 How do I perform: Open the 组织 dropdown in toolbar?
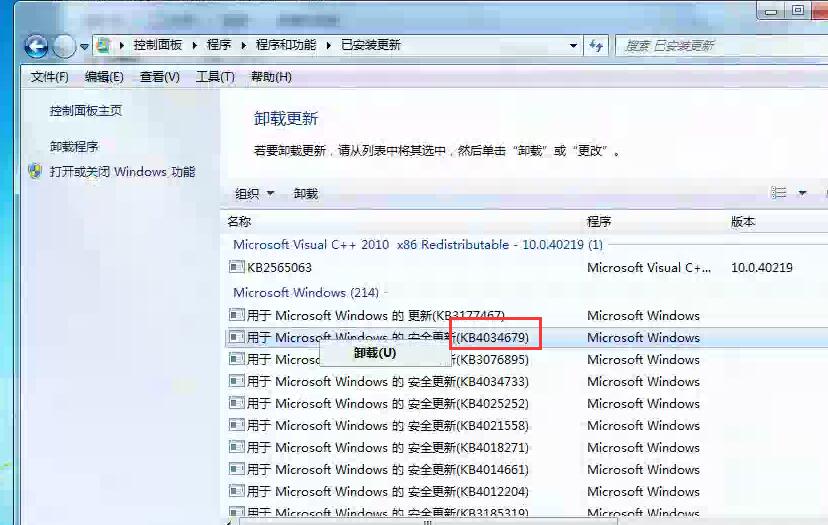(254, 194)
